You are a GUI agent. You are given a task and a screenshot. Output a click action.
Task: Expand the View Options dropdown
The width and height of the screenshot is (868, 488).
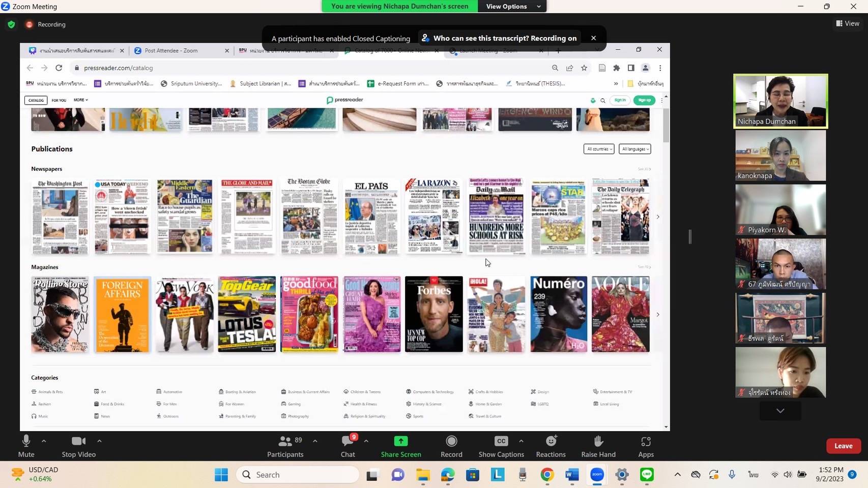(512, 6)
